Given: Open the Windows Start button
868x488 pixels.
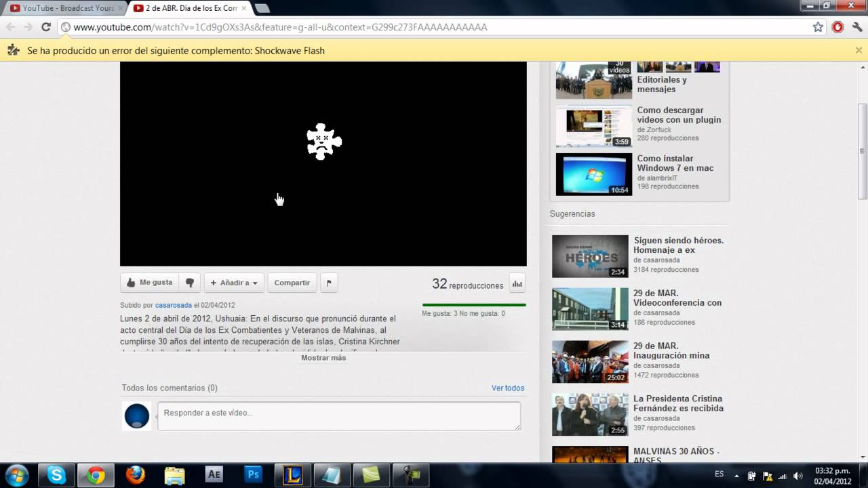Looking at the screenshot, I should point(16,475).
